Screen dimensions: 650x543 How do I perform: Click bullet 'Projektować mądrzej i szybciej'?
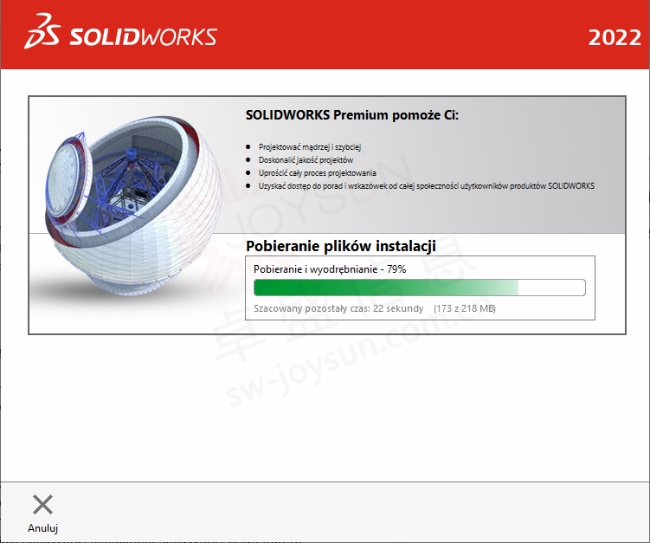(x=310, y=147)
